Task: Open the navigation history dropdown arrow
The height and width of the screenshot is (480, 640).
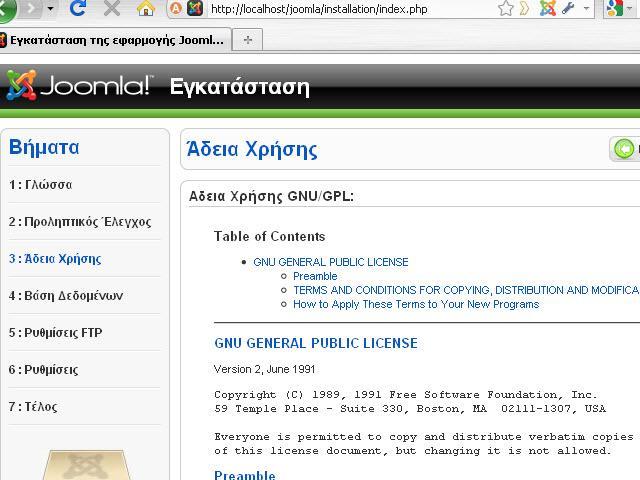Action: pos(51,8)
